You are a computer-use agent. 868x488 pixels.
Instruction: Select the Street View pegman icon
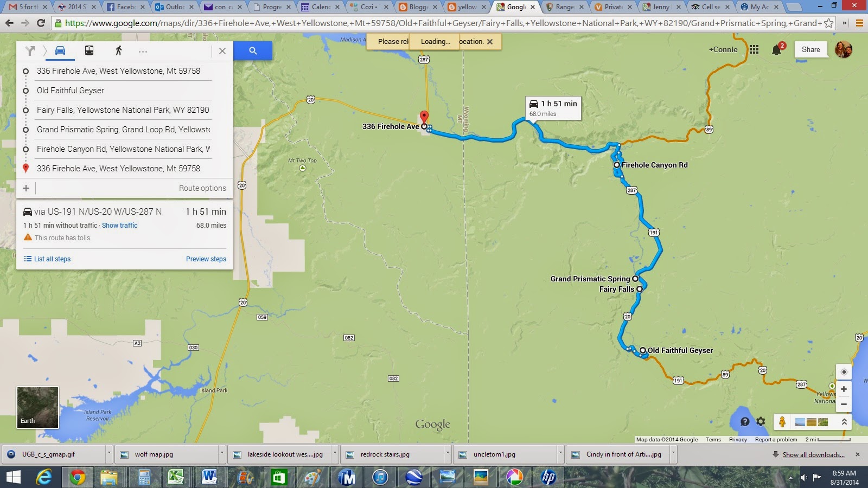coord(782,422)
